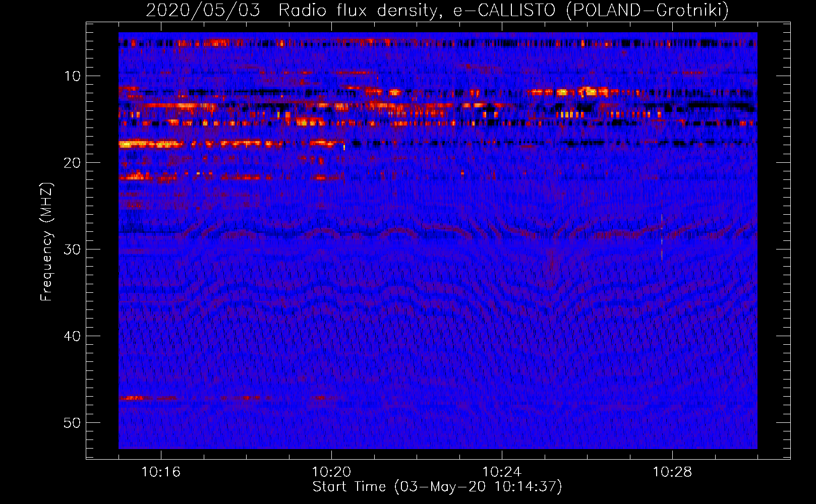This screenshot has width=816, height=504.
Task: Click the frequency tick label "40"
Action: pos(72,336)
